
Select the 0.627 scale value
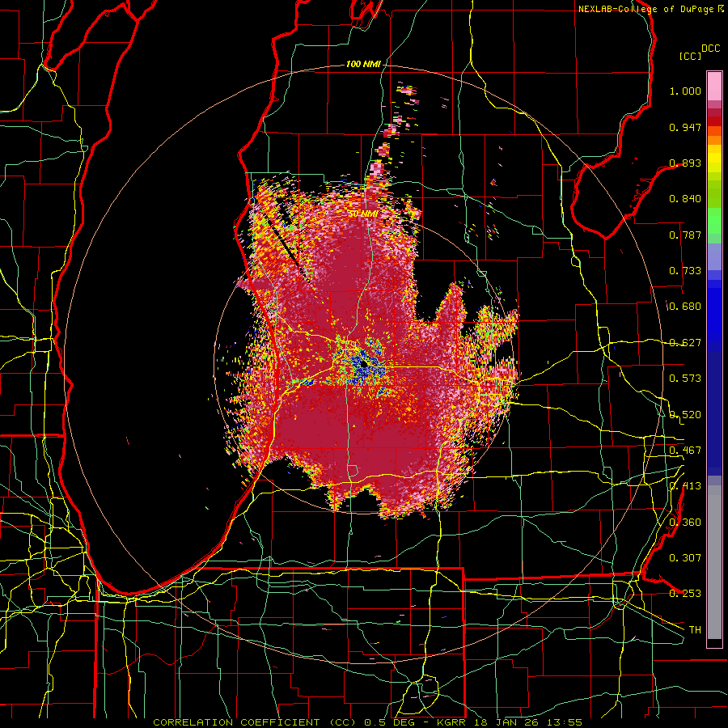coord(685,343)
